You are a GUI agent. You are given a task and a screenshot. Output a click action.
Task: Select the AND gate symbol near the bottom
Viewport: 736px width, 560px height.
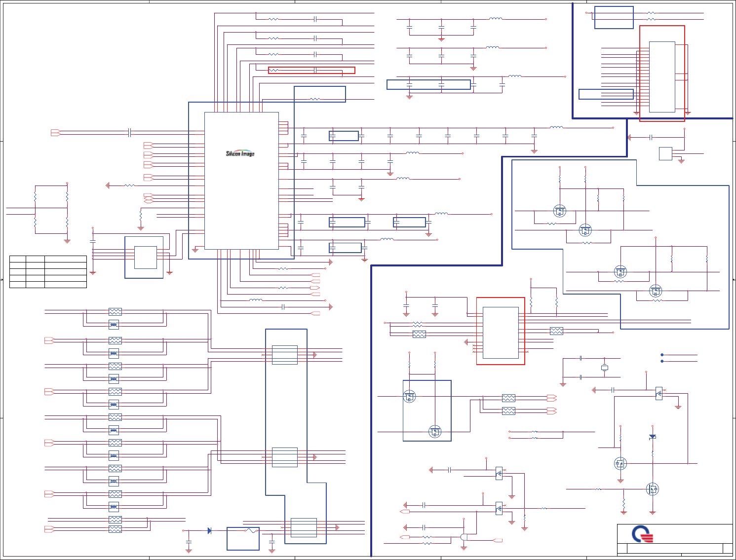click(464, 537)
